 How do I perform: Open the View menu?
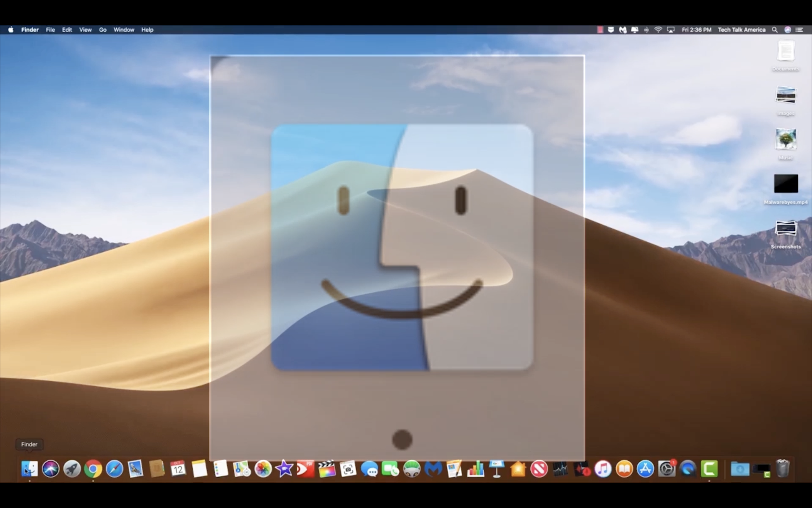pyautogui.click(x=85, y=30)
